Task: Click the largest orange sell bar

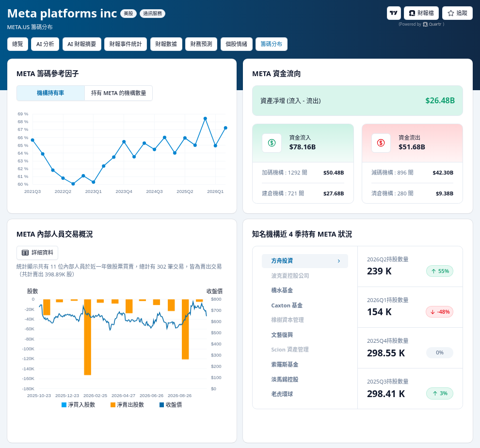Action: pyautogui.click(x=88, y=337)
